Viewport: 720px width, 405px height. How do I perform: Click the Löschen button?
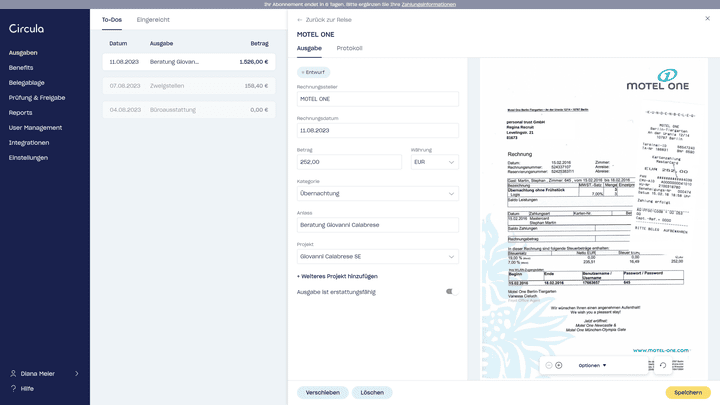click(x=372, y=393)
